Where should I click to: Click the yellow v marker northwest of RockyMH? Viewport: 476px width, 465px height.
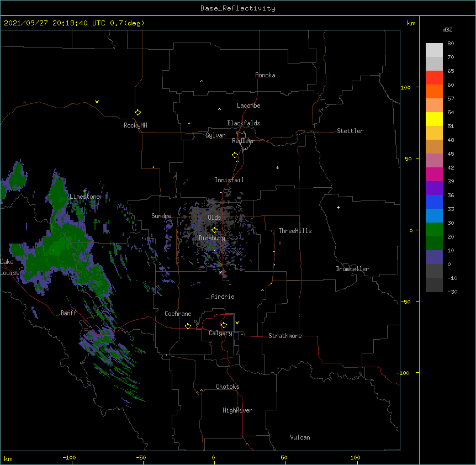pos(97,102)
